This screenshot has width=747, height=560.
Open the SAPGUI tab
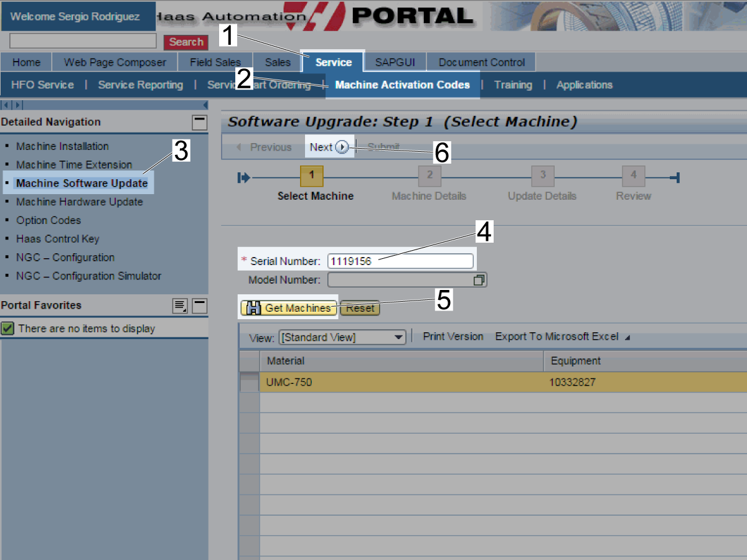pyautogui.click(x=395, y=62)
